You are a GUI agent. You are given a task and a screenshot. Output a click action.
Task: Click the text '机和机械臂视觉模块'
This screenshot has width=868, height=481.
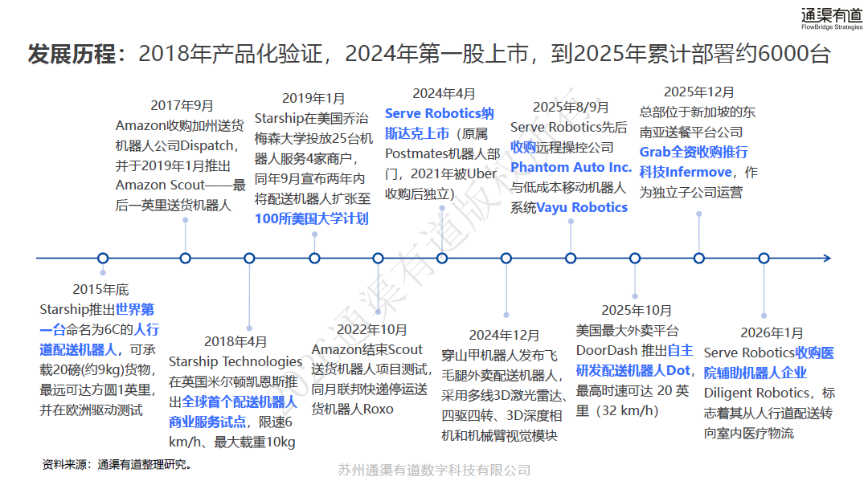pyautogui.click(x=499, y=436)
